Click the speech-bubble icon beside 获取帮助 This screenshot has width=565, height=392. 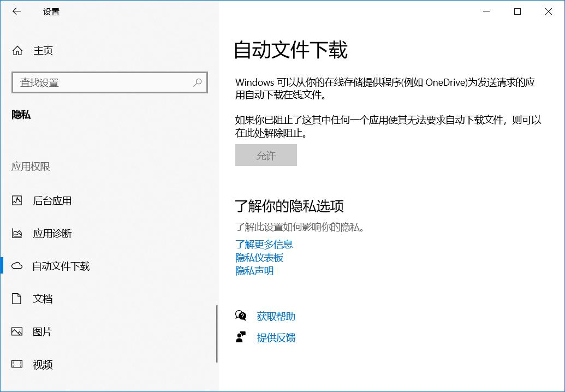(241, 316)
